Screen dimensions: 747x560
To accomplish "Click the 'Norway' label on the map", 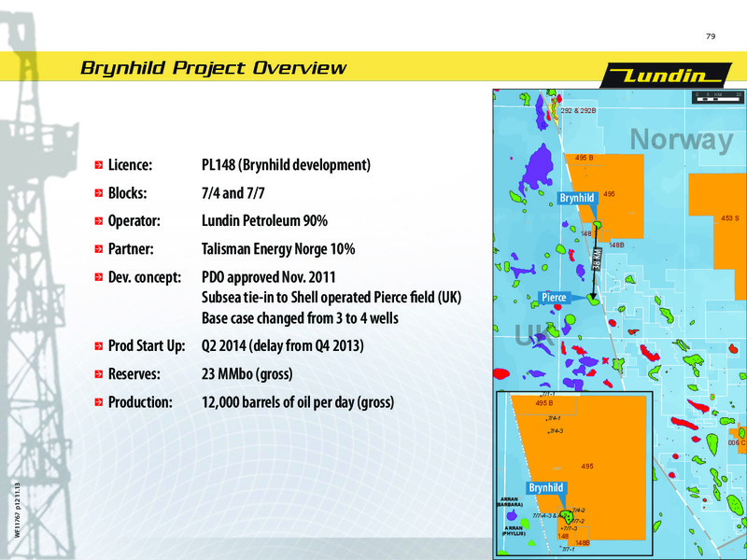I will click(x=682, y=140).
